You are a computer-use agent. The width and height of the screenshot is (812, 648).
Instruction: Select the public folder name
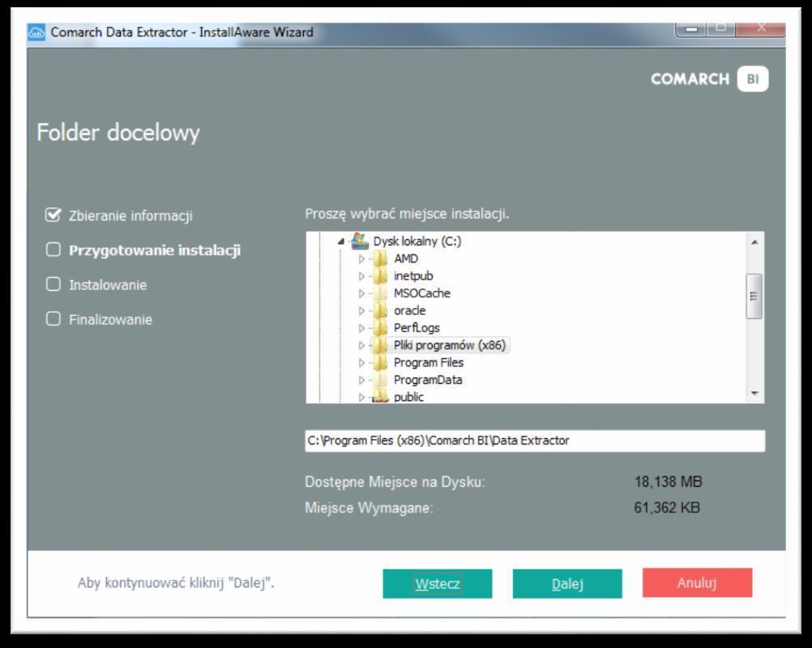(x=408, y=397)
